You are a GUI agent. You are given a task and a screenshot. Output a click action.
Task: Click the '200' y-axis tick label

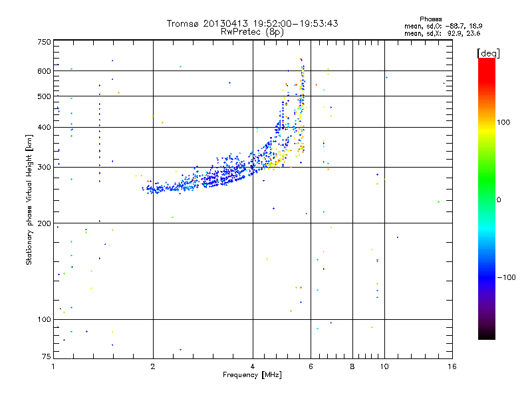(44, 223)
